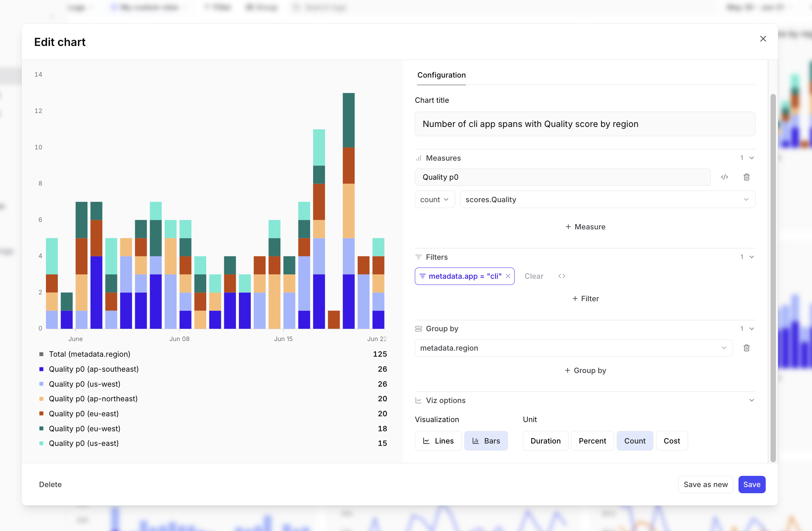Open the count aggregation dropdown

[x=434, y=199]
